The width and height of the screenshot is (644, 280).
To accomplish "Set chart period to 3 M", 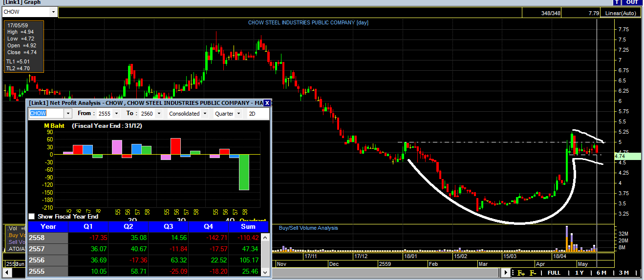I will tap(623, 273).
